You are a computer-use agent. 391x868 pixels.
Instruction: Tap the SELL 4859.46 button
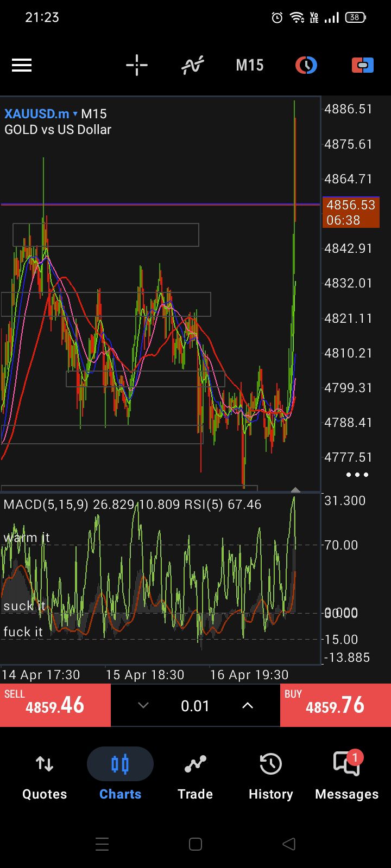click(x=55, y=705)
